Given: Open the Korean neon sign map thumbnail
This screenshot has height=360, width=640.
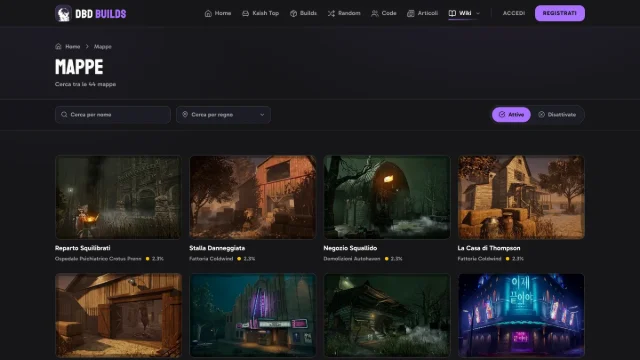Looking at the screenshot, I should (521, 316).
